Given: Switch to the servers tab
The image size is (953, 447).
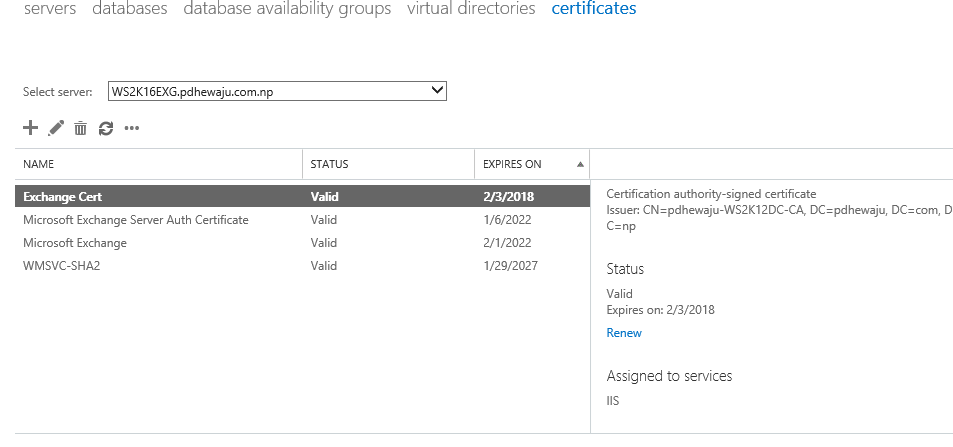Looking at the screenshot, I should [x=50, y=9].
